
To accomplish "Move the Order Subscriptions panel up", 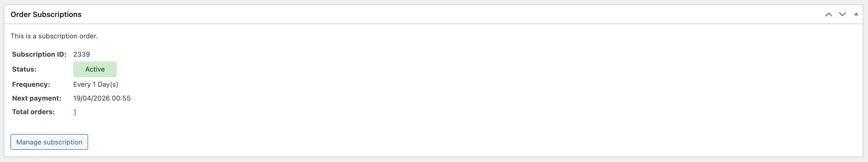I will (829, 14).
